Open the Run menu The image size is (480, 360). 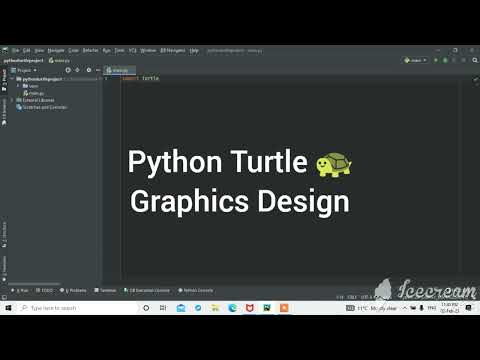[106, 51]
